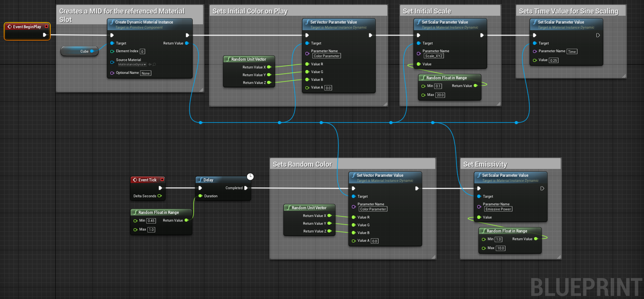Click the Emissive Power parameter name field

pos(498,209)
